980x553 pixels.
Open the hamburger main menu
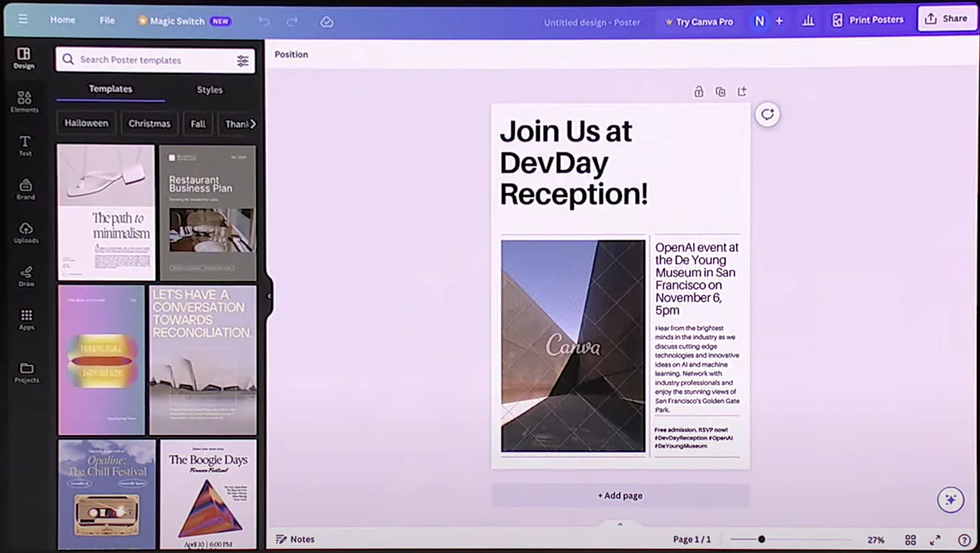[23, 19]
